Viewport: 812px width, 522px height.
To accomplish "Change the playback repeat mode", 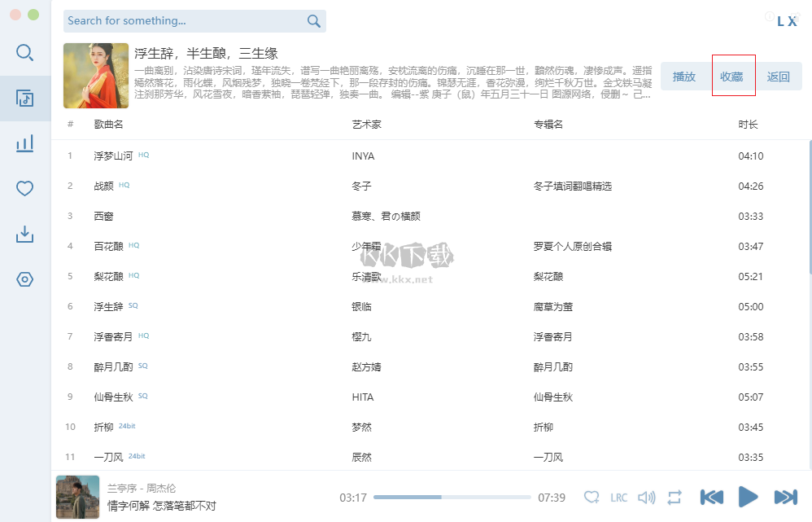I will point(674,497).
